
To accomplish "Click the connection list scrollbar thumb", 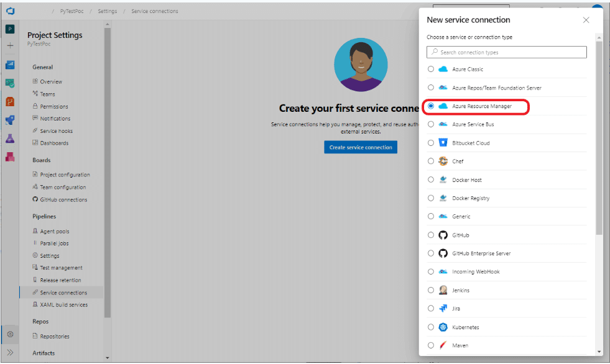I will coord(599,138).
